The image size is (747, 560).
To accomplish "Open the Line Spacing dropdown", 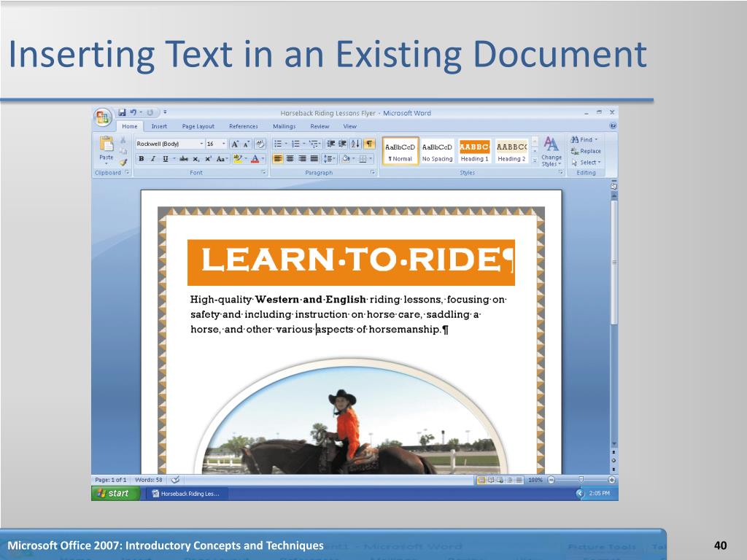I will point(330,158).
